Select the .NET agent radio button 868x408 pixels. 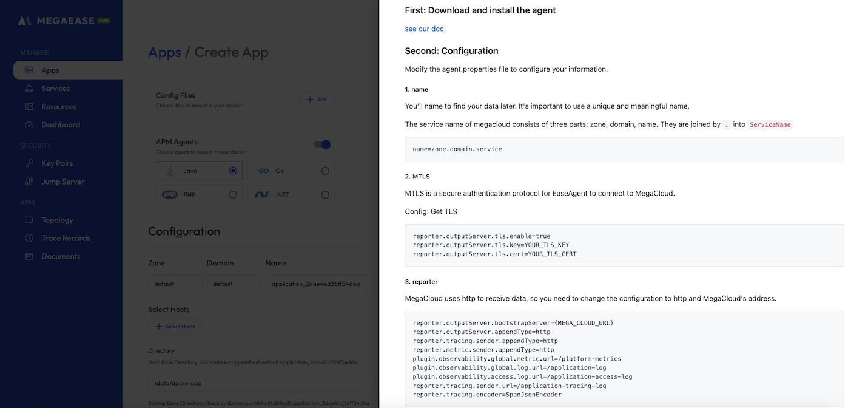(x=325, y=195)
